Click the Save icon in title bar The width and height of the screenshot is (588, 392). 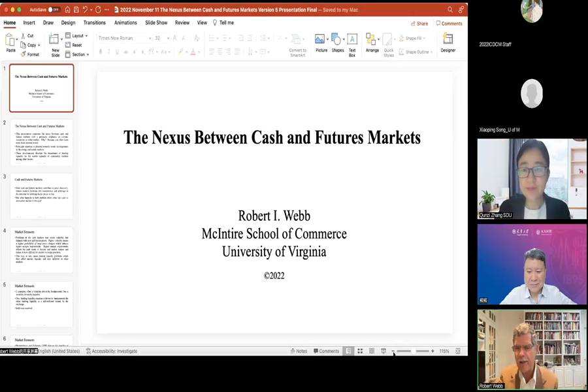point(76,10)
